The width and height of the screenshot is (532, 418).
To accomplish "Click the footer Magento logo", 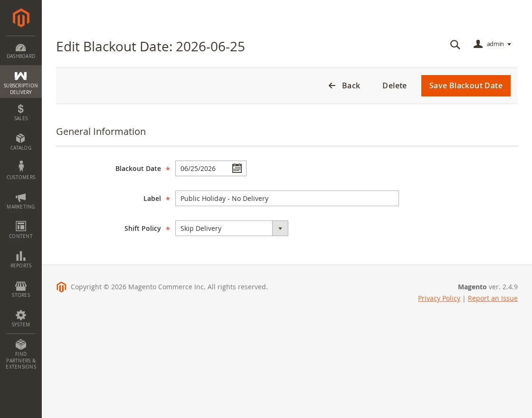I will coord(61,287).
